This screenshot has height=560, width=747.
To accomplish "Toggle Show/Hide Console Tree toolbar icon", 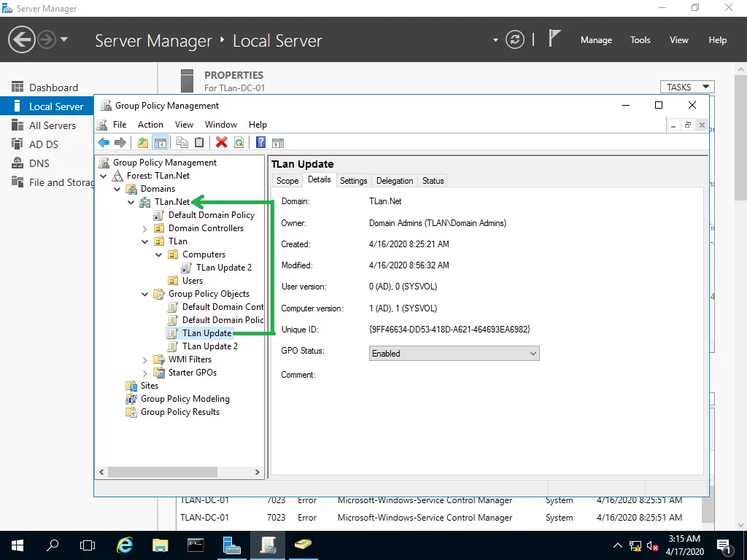I will point(160,142).
